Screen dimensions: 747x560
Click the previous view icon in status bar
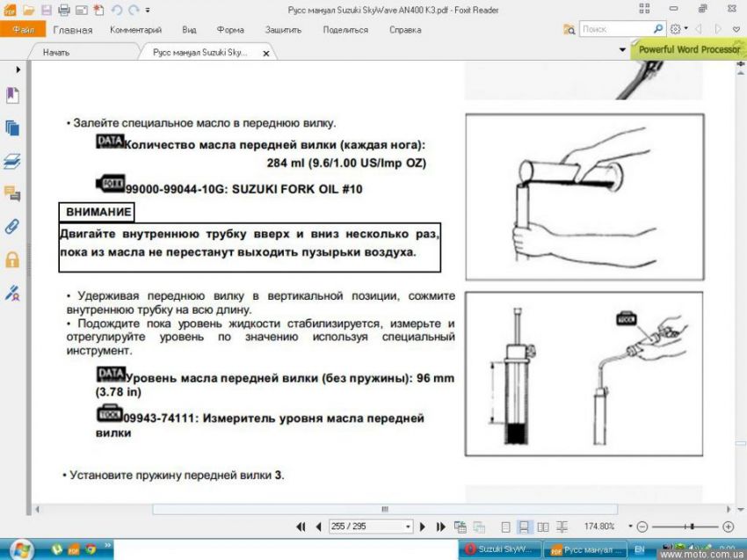point(461,527)
